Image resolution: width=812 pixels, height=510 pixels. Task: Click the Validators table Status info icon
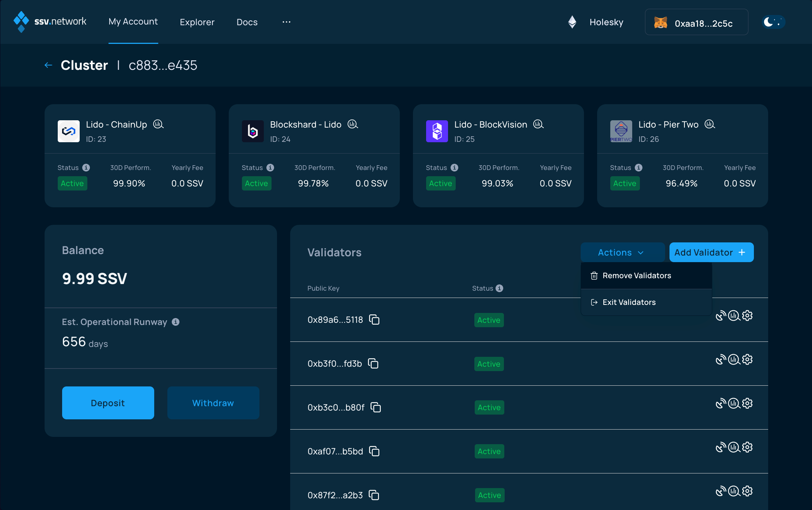[500, 288]
